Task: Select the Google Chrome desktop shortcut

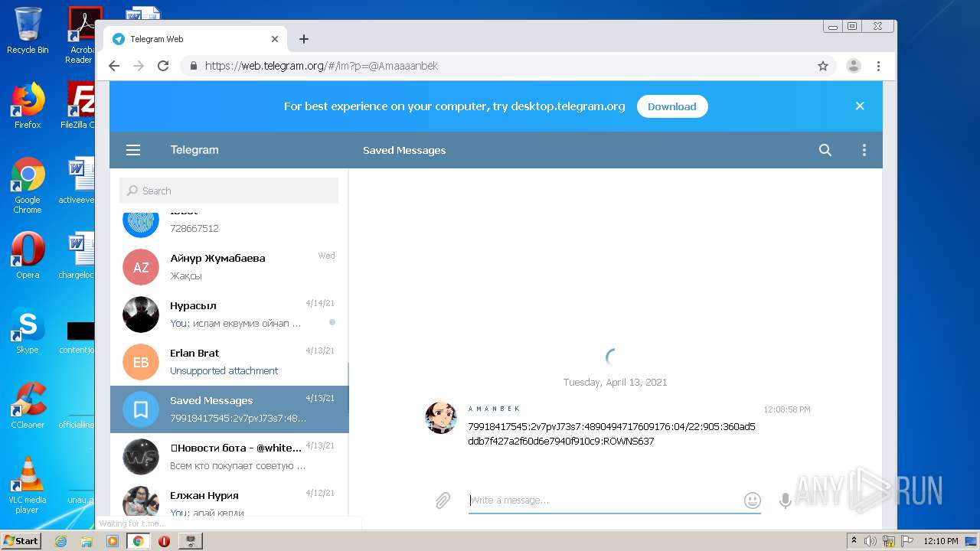Action: click(28, 186)
